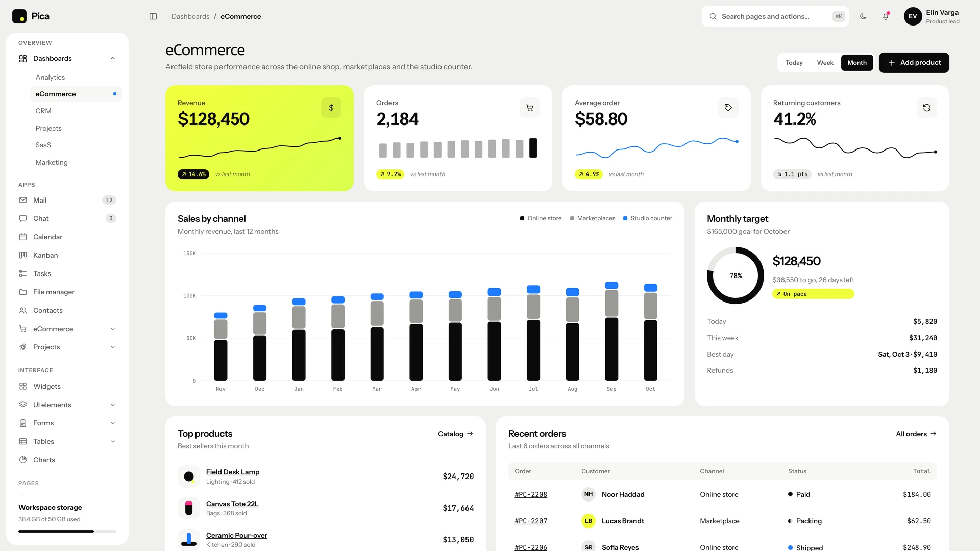Open the All orders link
Image resolution: width=980 pixels, height=551 pixels.
(x=916, y=434)
